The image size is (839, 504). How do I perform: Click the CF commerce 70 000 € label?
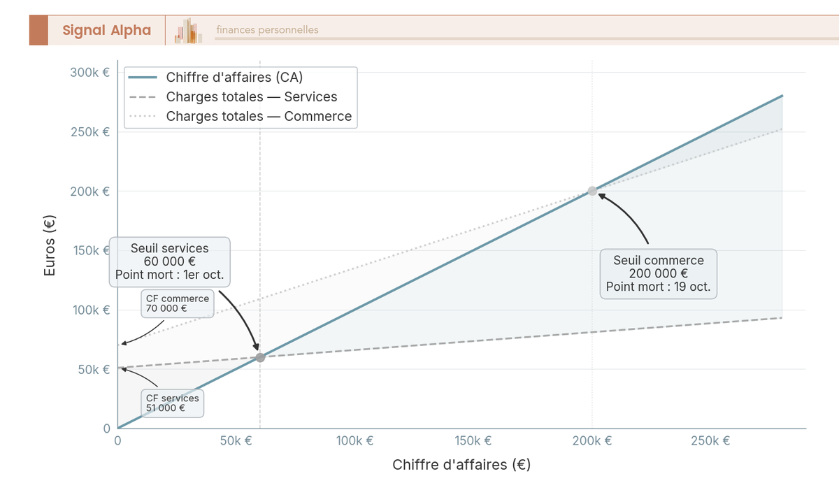177,303
